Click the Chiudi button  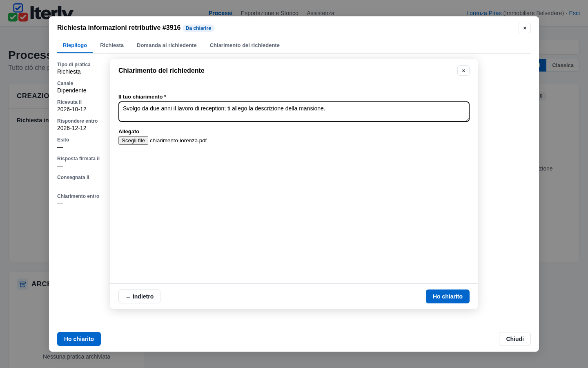[x=515, y=339]
